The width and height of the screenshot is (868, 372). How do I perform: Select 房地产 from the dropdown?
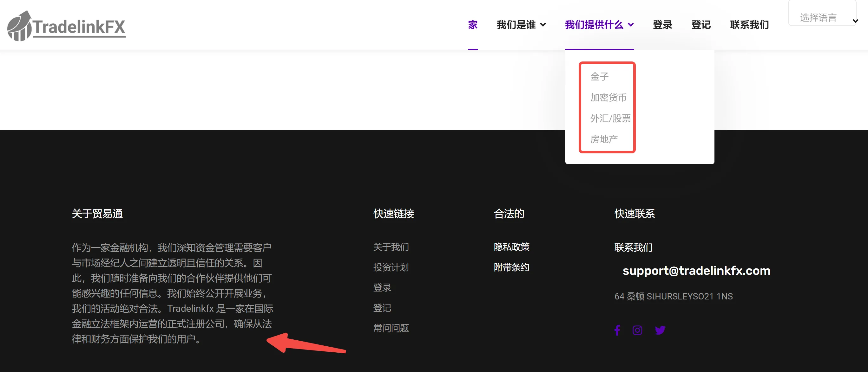[604, 139]
